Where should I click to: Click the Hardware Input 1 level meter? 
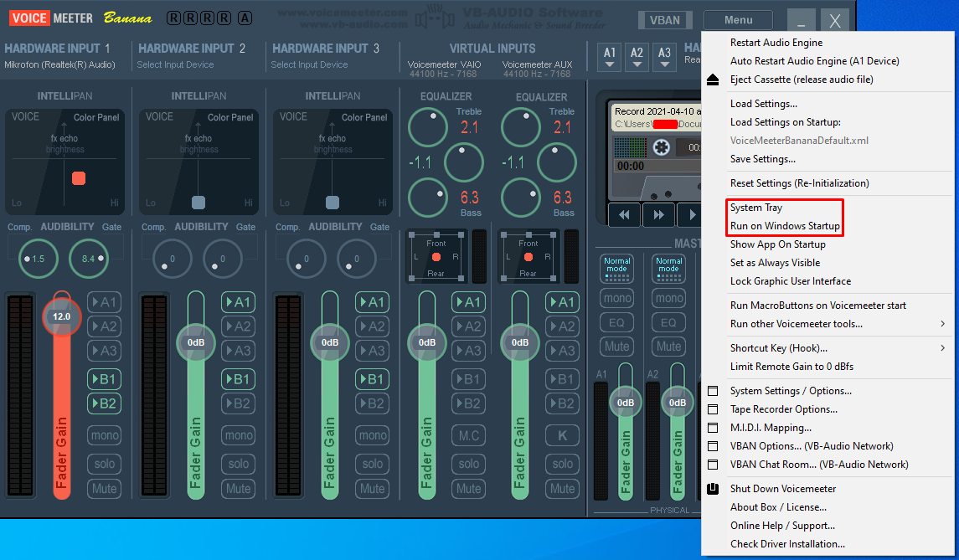20,395
